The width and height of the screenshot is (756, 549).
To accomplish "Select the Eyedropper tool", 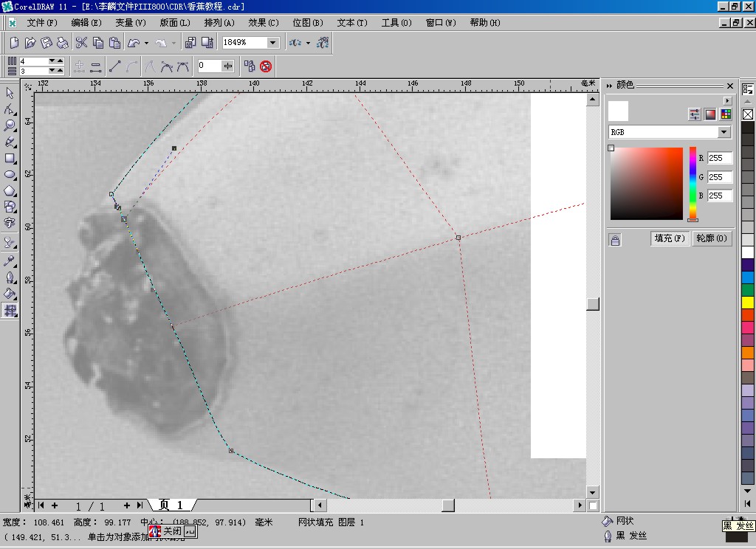I will (10, 261).
